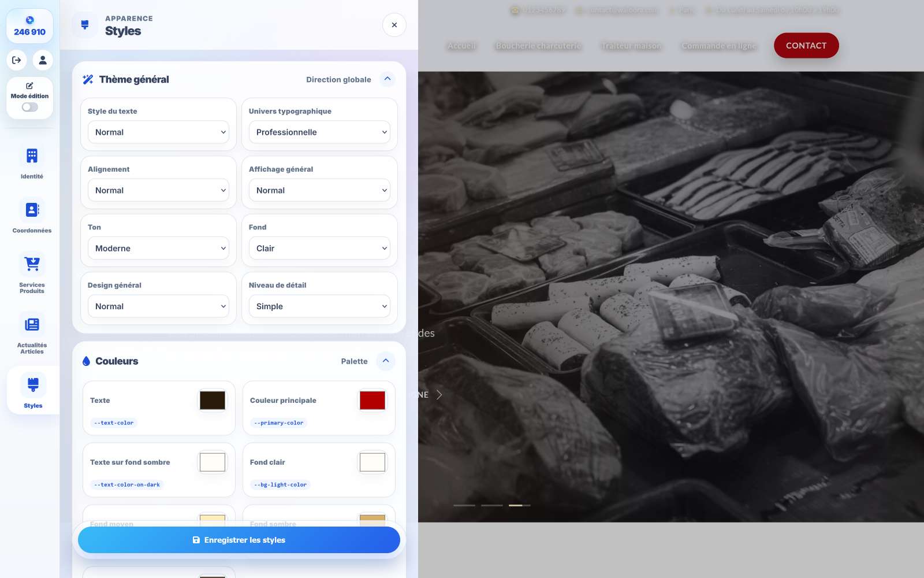Close the Styles panel
The image size is (924, 578).
[x=394, y=25]
